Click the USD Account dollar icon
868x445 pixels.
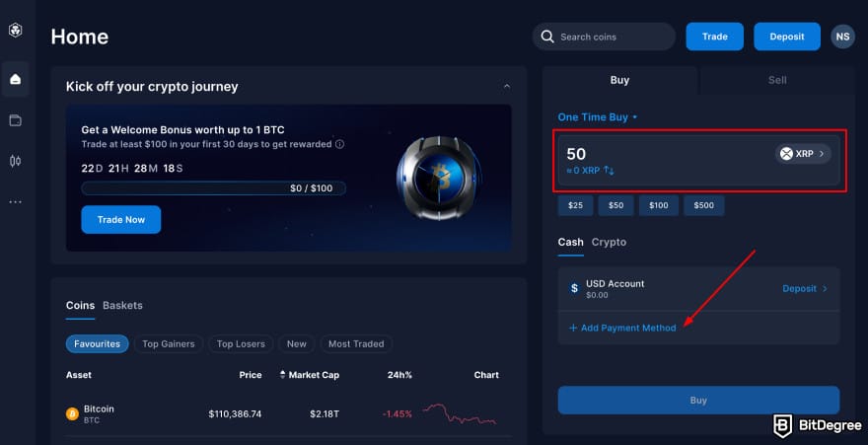[574, 288]
